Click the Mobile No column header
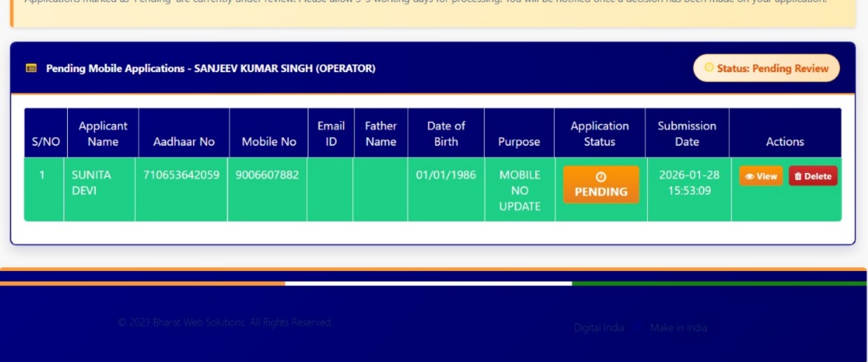Image resolution: width=868 pixels, height=362 pixels. point(269,141)
